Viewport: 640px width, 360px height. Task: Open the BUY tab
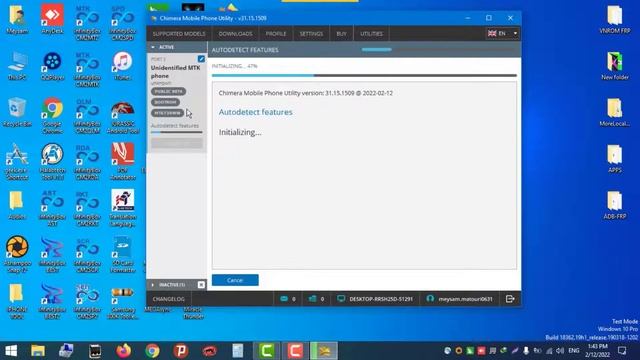[341, 34]
